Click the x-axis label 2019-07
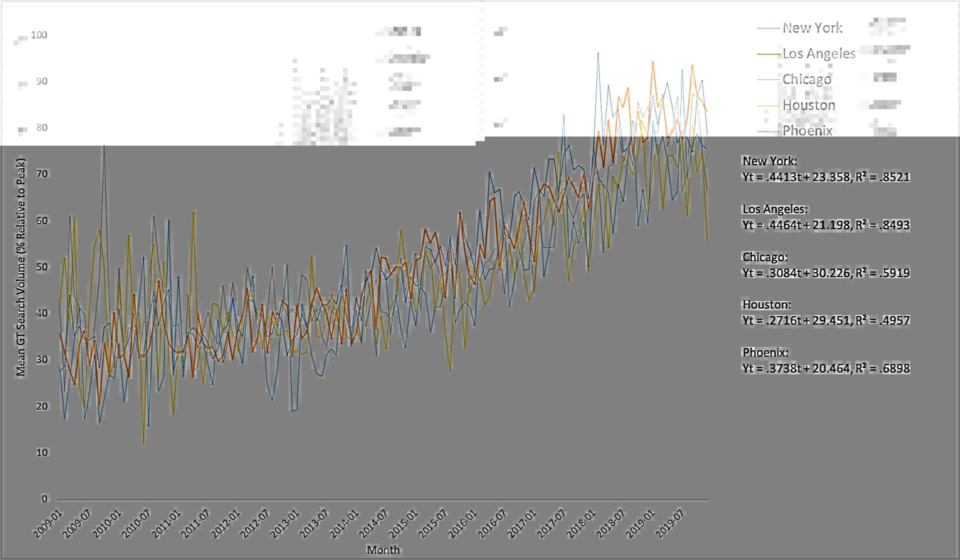 point(669,524)
